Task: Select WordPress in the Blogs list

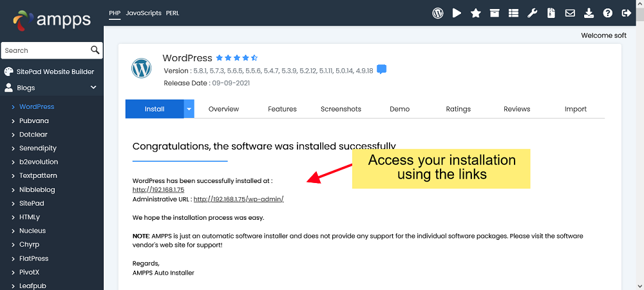Action: tap(37, 106)
